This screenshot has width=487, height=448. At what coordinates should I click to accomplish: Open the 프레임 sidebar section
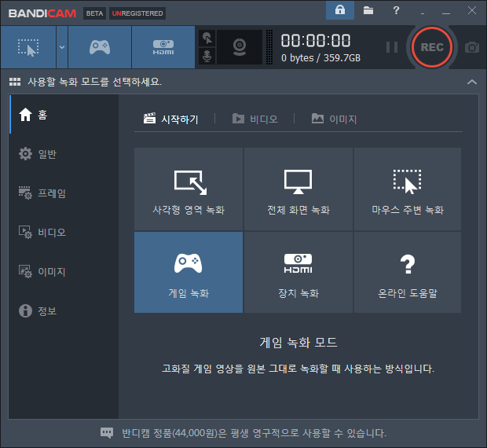click(x=64, y=193)
